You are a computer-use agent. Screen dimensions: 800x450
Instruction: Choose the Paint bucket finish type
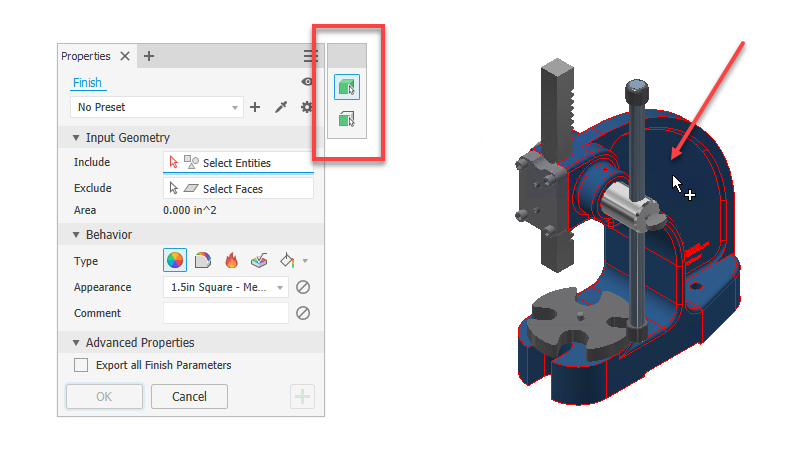pos(287,260)
